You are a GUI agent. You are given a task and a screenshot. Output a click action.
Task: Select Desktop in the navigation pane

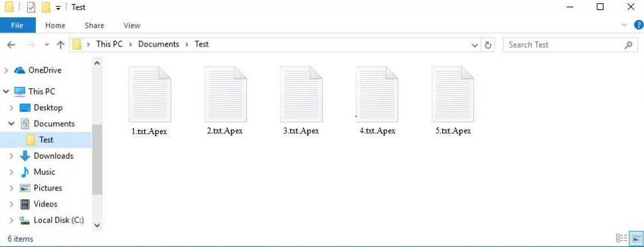(48, 108)
